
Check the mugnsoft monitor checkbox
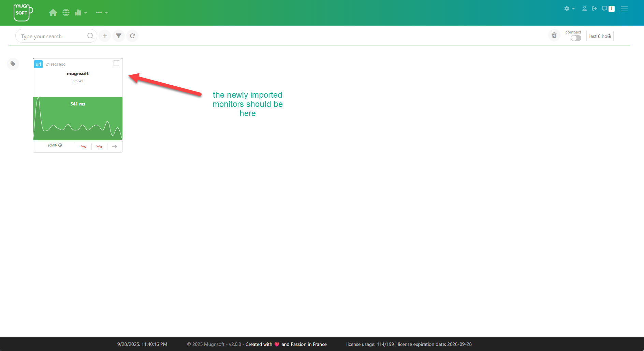coord(116,63)
